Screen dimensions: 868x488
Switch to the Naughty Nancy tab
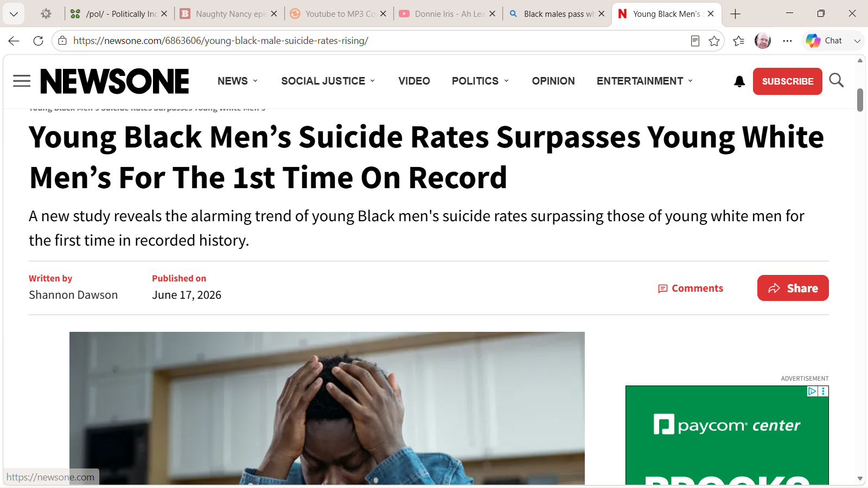(228, 14)
